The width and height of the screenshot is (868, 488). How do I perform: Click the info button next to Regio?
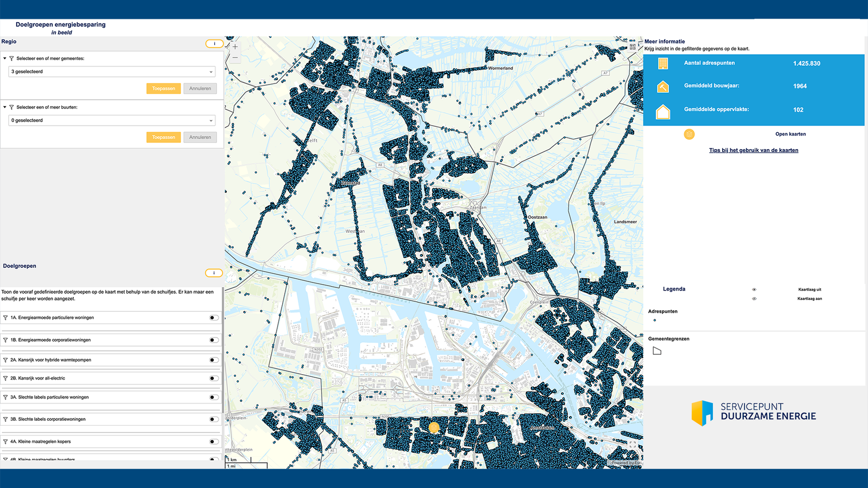(214, 43)
